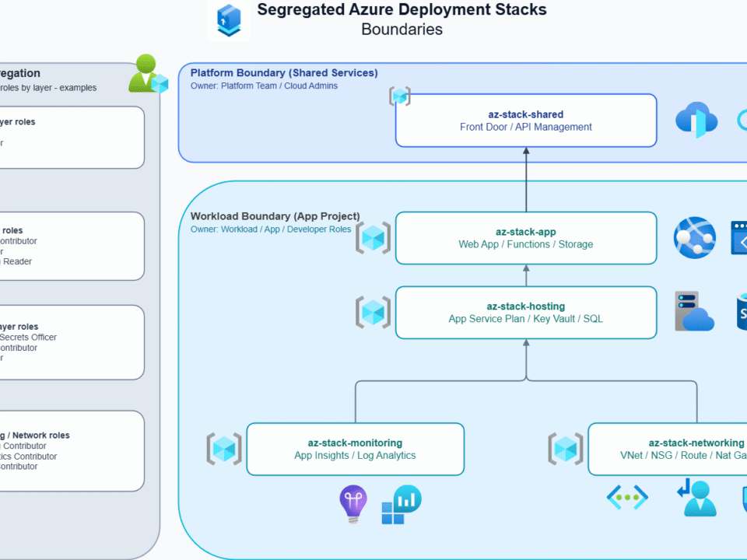
Task: Select the Azure Front Door cloud icon
Action: coord(695,120)
